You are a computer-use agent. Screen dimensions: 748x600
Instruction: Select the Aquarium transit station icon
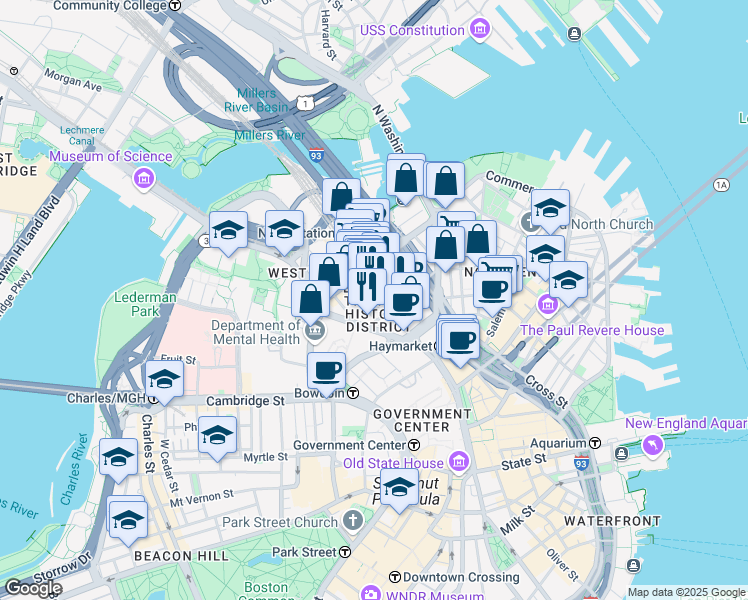tap(595, 442)
